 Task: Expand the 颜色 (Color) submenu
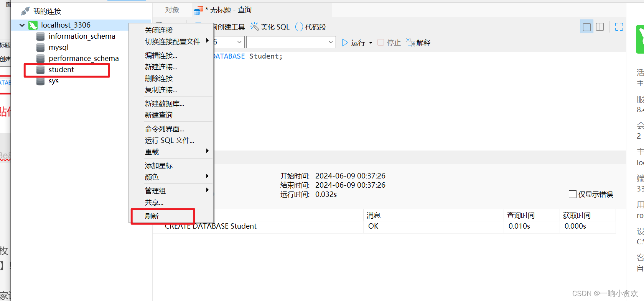[x=208, y=176]
